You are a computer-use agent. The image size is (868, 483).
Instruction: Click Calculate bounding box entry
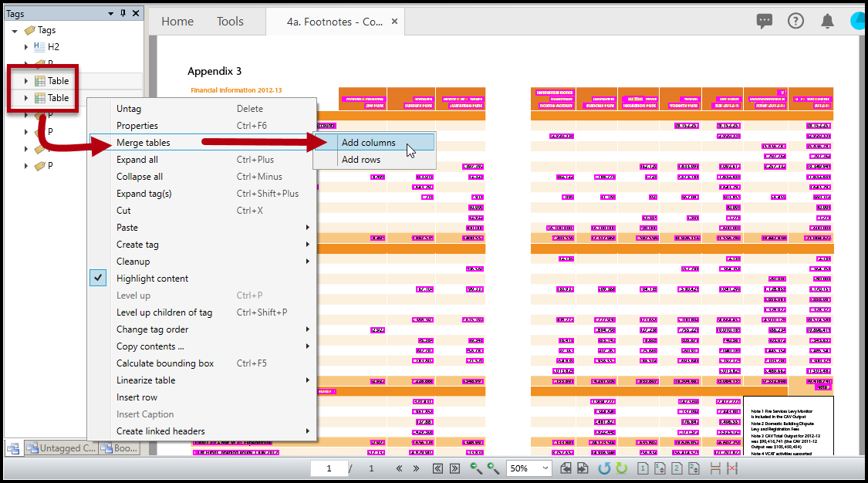pyautogui.click(x=203, y=363)
